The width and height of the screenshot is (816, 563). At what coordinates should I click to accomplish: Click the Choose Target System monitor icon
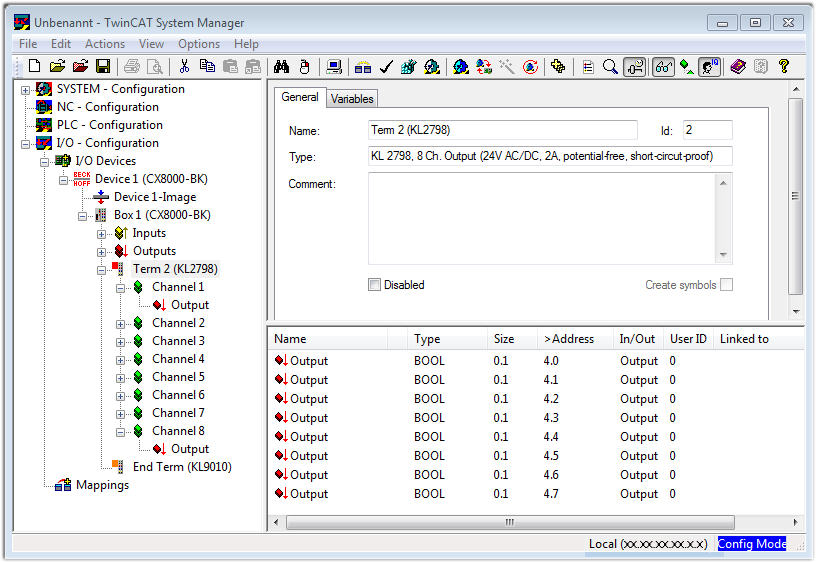(334, 67)
